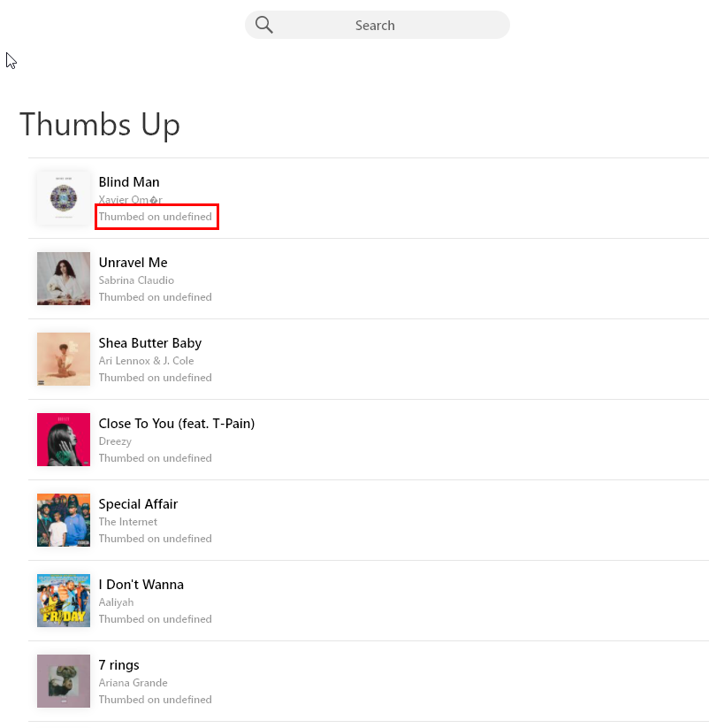Open Blind Man album artwork
The height and width of the screenshot is (728, 709).
(64, 198)
